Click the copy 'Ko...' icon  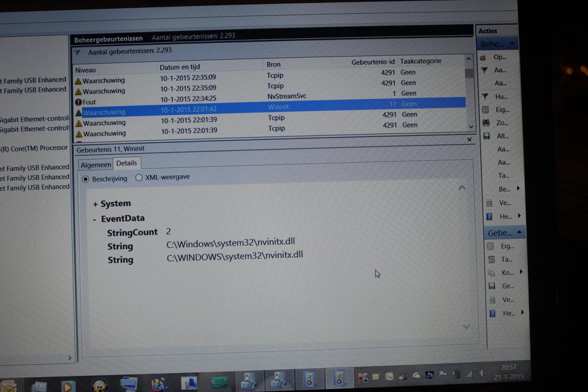click(491, 273)
